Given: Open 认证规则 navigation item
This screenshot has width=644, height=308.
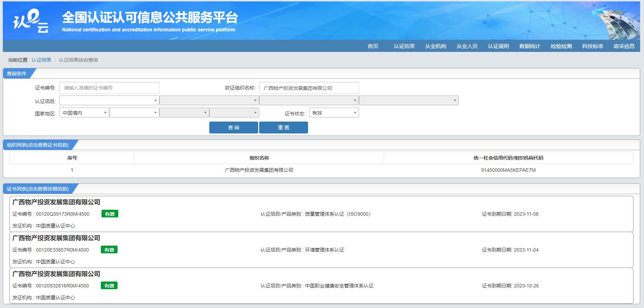Looking at the screenshot, I should pos(498,46).
